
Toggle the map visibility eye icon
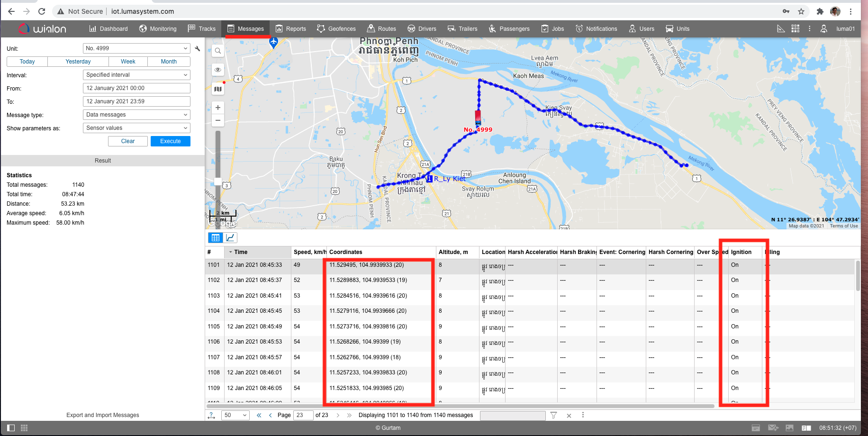coord(218,70)
